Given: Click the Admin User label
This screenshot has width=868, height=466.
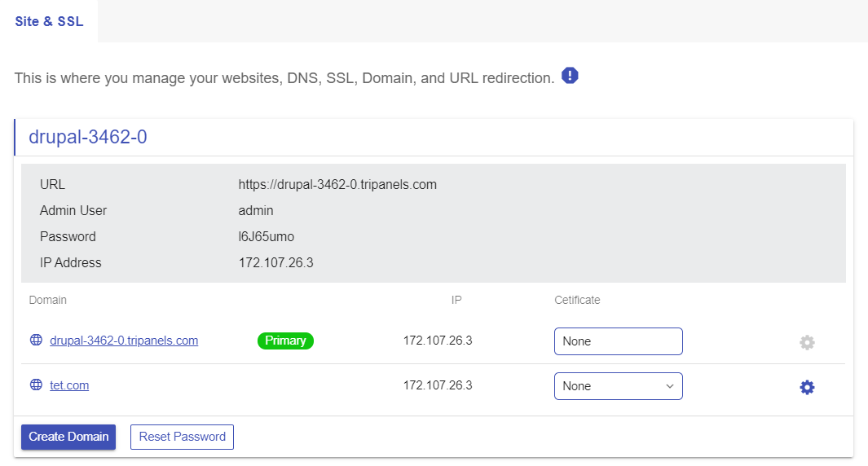Looking at the screenshot, I should tap(73, 210).
